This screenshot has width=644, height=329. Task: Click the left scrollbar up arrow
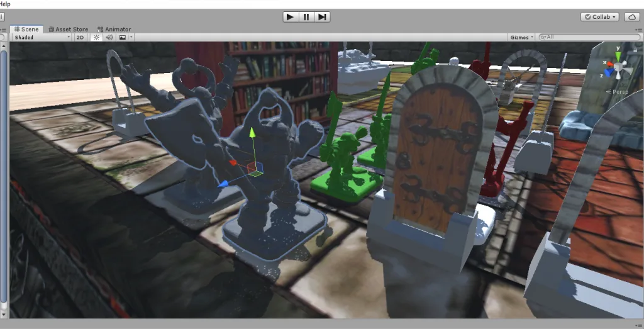pos(4,45)
